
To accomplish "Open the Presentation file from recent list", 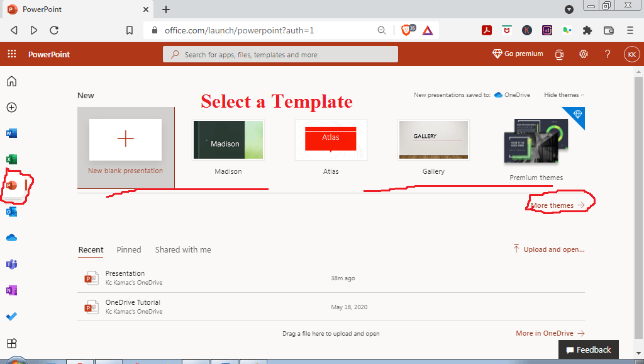I will click(x=331, y=278).
